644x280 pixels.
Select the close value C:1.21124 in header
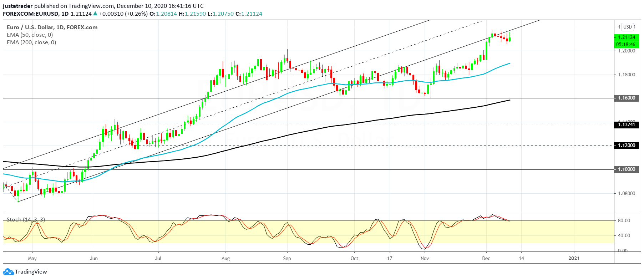click(x=249, y=14)
